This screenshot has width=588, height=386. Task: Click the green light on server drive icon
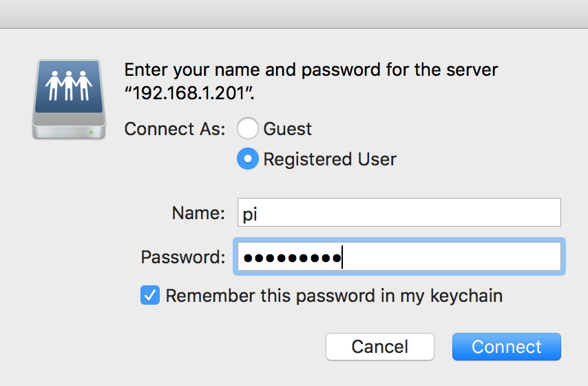point(90,130)
